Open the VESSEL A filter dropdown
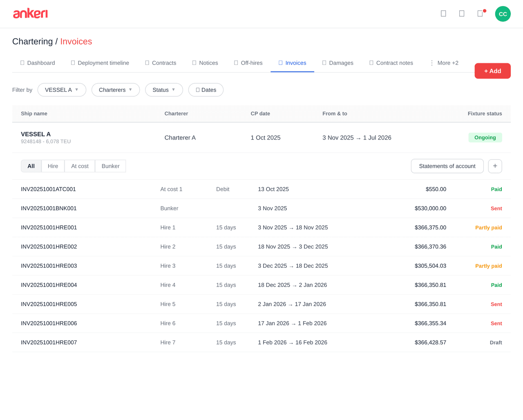This screenshot has height=420, width=523. pos(62,89)
